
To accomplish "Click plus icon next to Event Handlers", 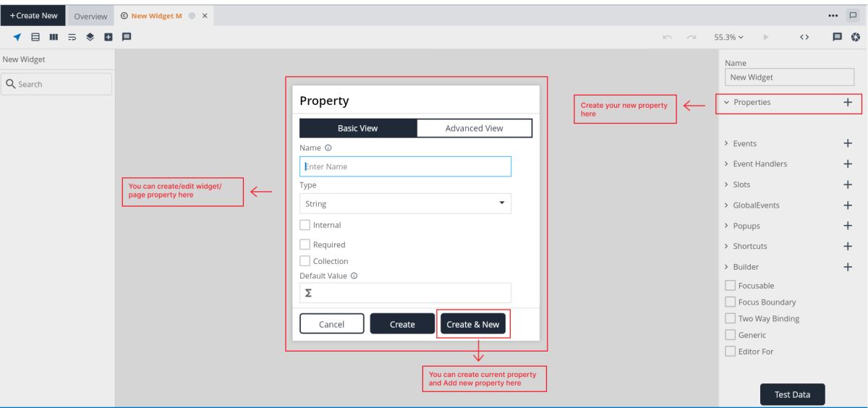I will click(848, 163).
